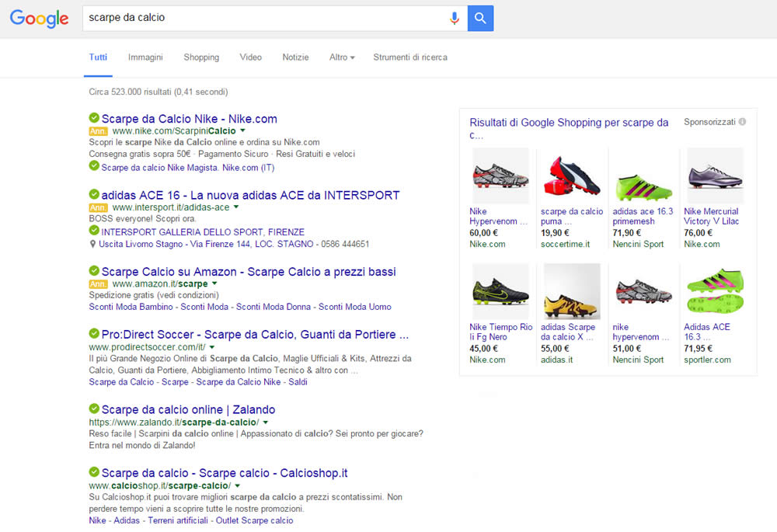The width and height of the screenshot is (777, 532).
Task: Click the Ann. badge on the Nike ad
Action: (x=98, y=131)
